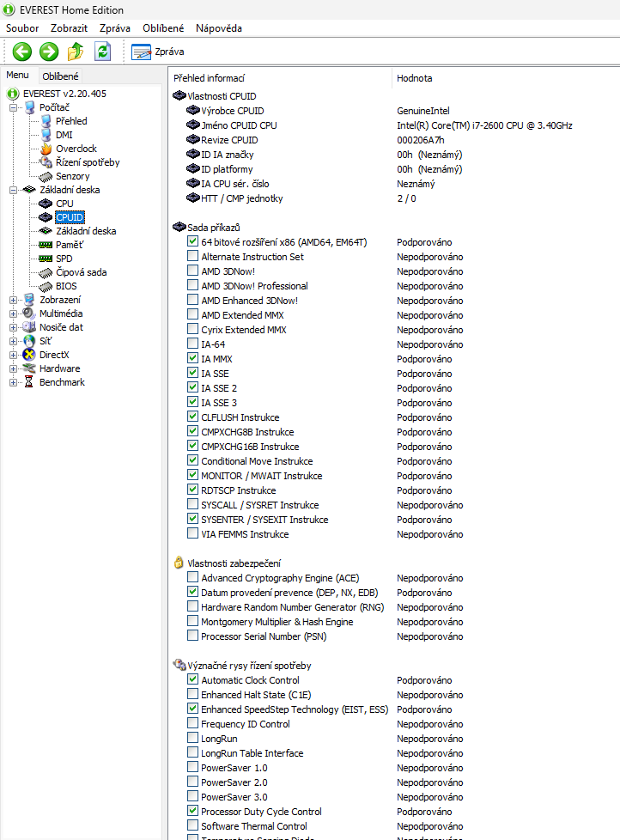Image resolution: width=620 pixels, height=840 pixels.
Task: Open the Zobrazit menu
Action: point(69,28)
